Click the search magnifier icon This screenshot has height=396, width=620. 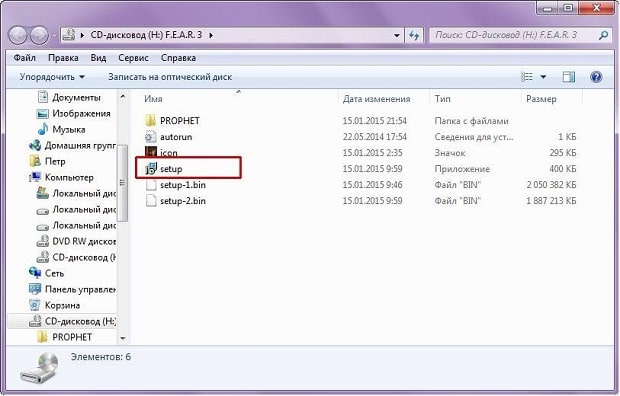click(603, 35)
